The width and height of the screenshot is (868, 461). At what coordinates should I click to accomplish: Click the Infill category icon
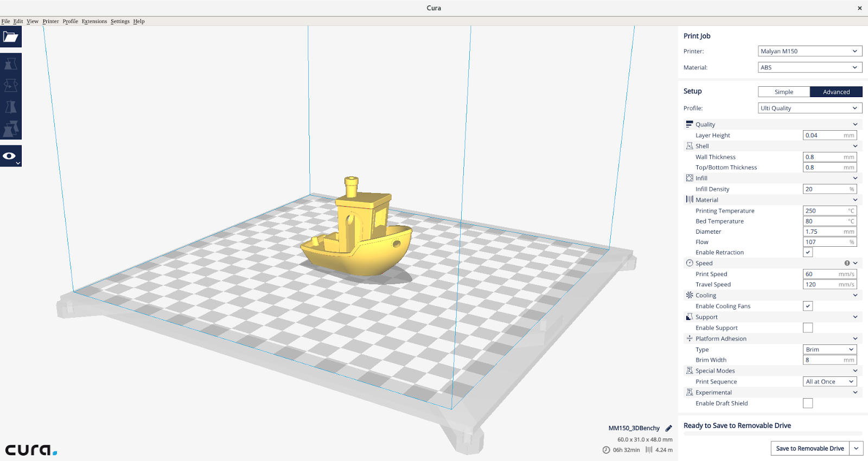point(690,178)
